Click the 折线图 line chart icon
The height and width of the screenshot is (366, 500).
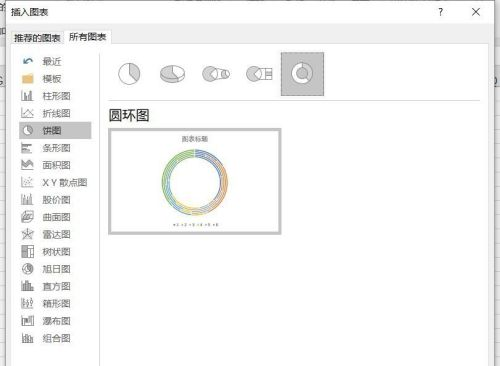point(27,113)
